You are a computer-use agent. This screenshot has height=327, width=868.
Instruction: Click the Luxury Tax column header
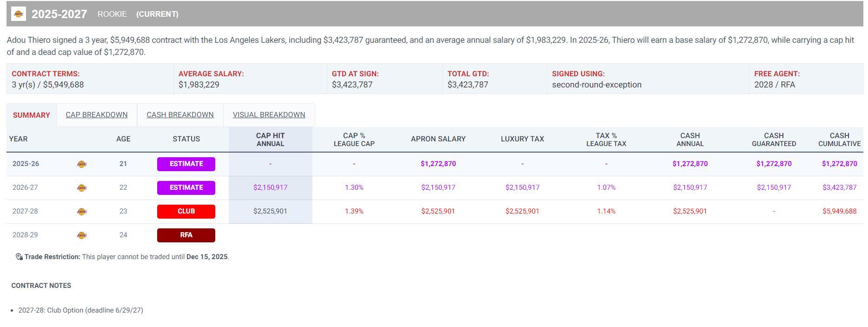click(x=522, y=139)
